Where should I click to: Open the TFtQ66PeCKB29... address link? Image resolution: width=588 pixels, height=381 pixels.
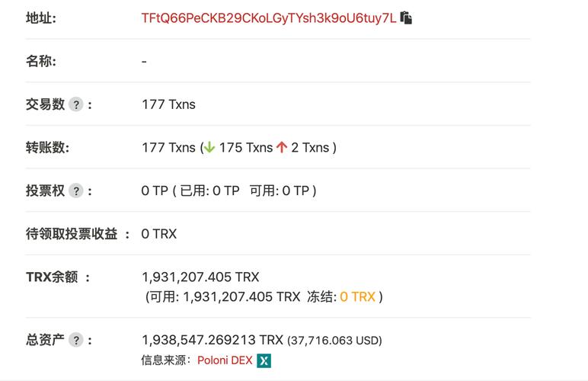pyautogui.click(x=269, y=18)
